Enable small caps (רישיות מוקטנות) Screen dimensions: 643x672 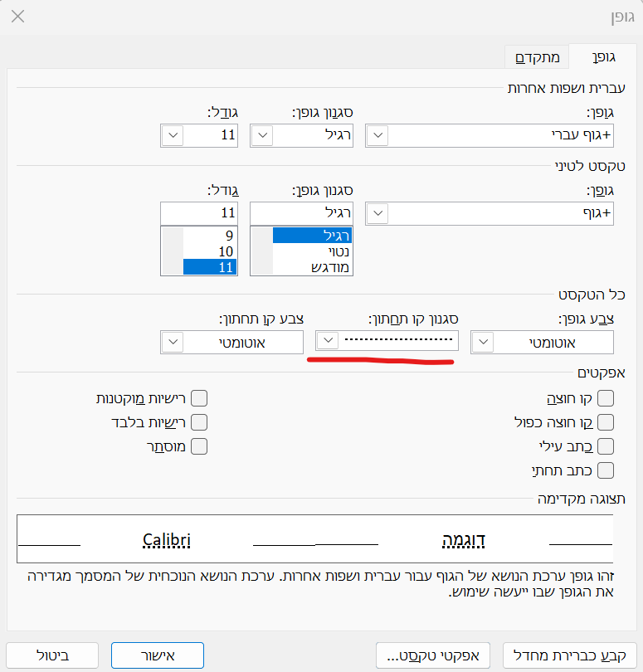click(198, 398)
